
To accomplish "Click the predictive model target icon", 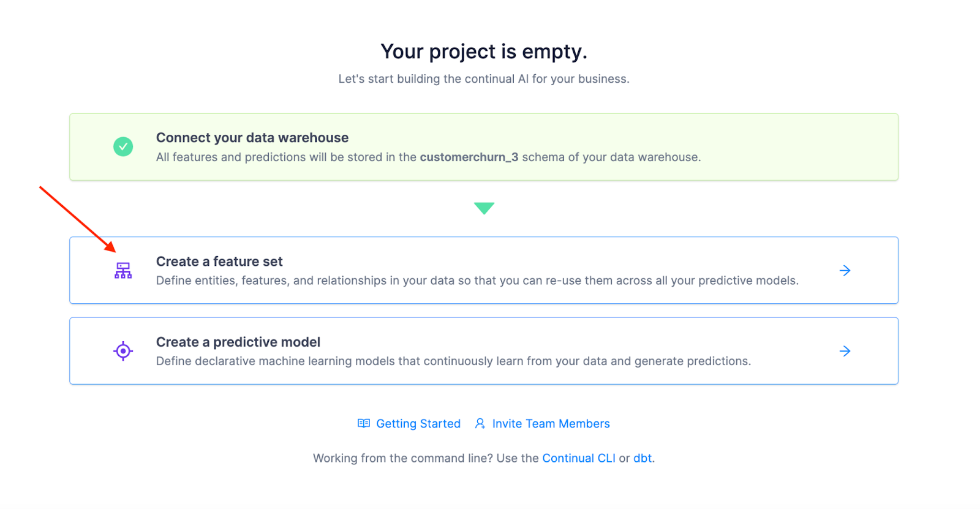I will click(x=123, y=351).
